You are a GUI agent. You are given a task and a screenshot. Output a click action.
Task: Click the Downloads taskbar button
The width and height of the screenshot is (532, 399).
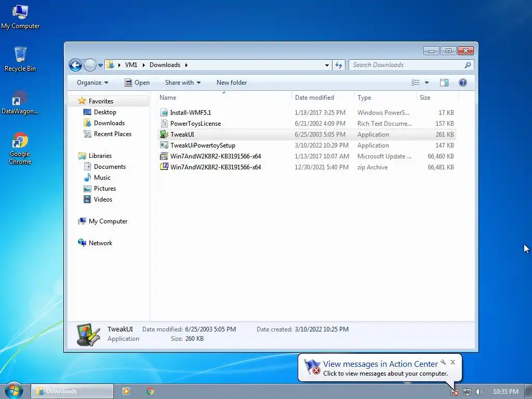pos(72,391)
